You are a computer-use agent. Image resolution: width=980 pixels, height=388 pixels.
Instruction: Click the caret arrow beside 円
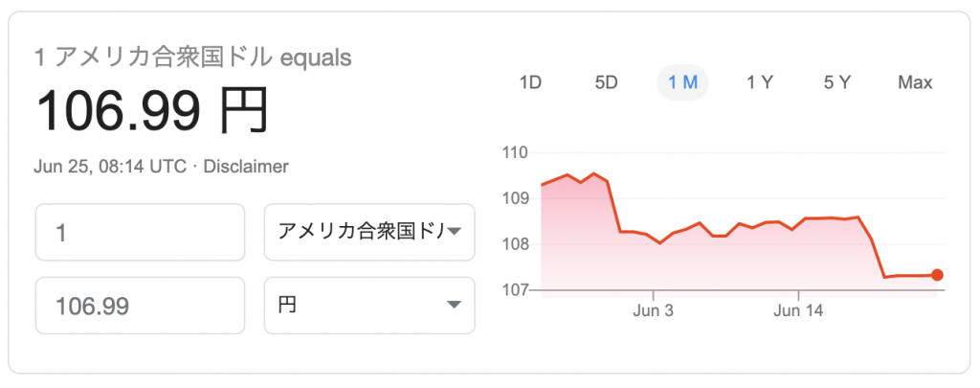(x=455, y=305)
